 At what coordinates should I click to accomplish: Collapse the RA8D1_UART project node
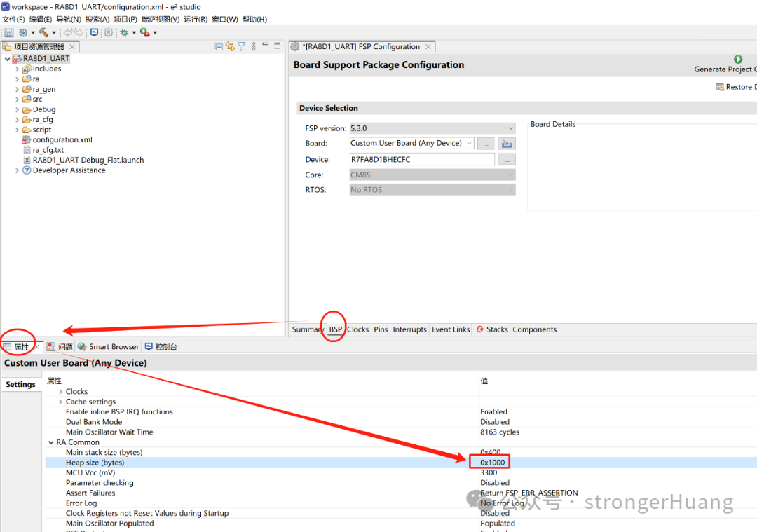coord(7,58)
